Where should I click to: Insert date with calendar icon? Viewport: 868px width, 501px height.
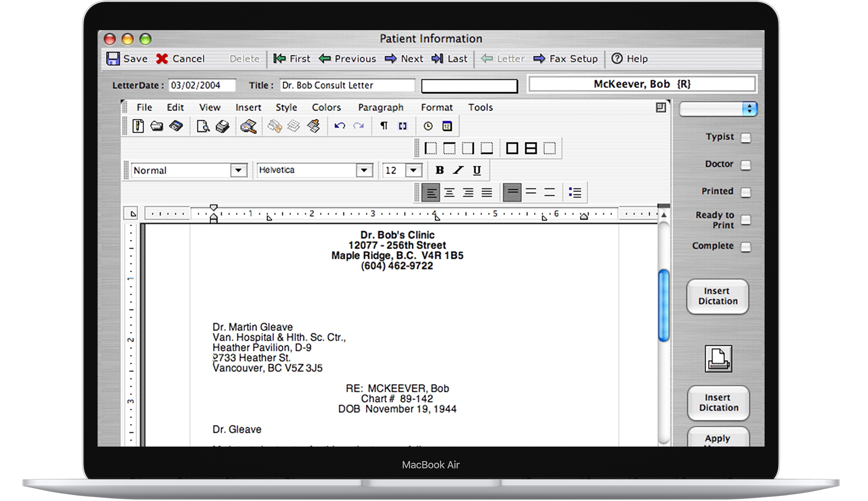[447, 126]
